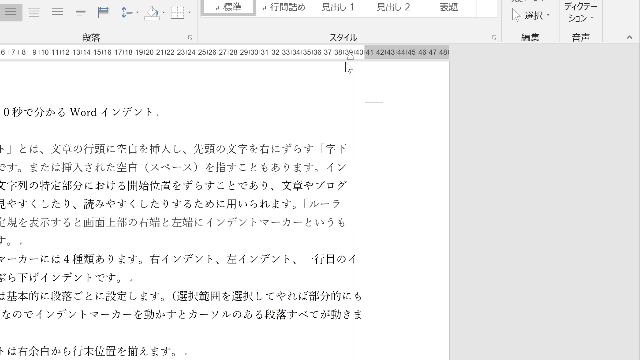The image size is (640, 360).
Task: Click ruler at position 20
Action: click(149, 52)
